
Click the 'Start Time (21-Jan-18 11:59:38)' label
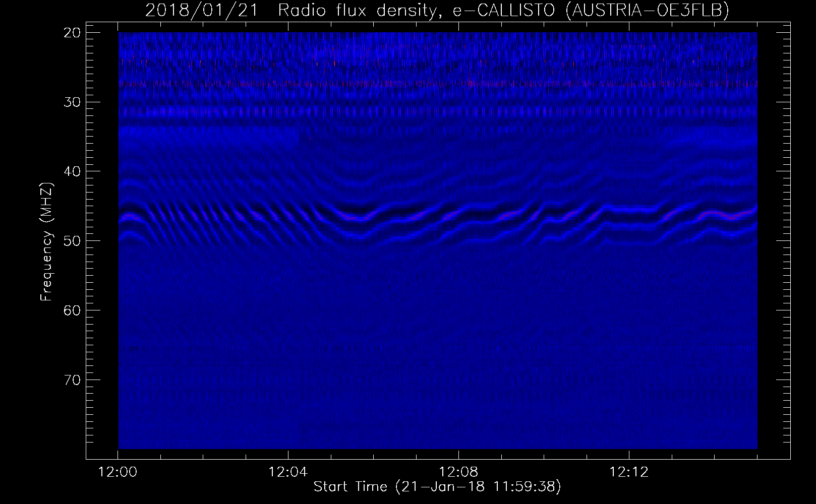coord(437,487)
